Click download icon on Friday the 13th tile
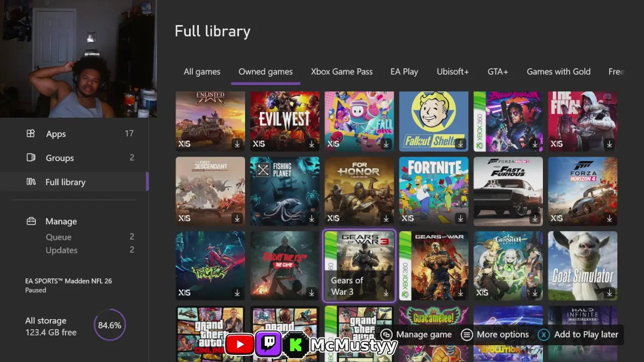 (311, 293)
